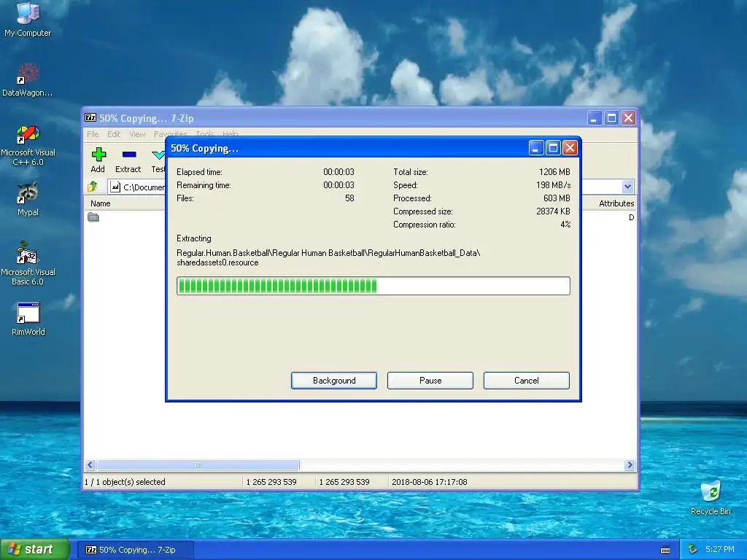Minimize the Copying progress dialog

(536, 148)
